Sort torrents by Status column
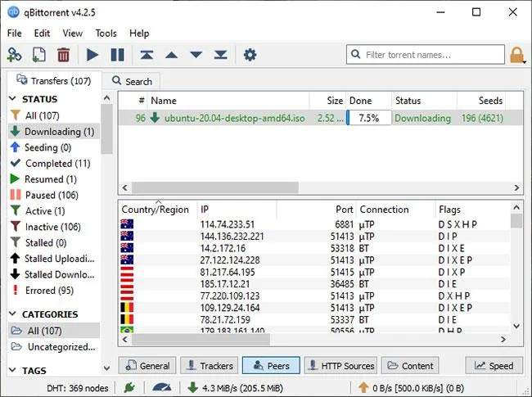The height and width of the screenshot is (397, 532). (424, 101)
